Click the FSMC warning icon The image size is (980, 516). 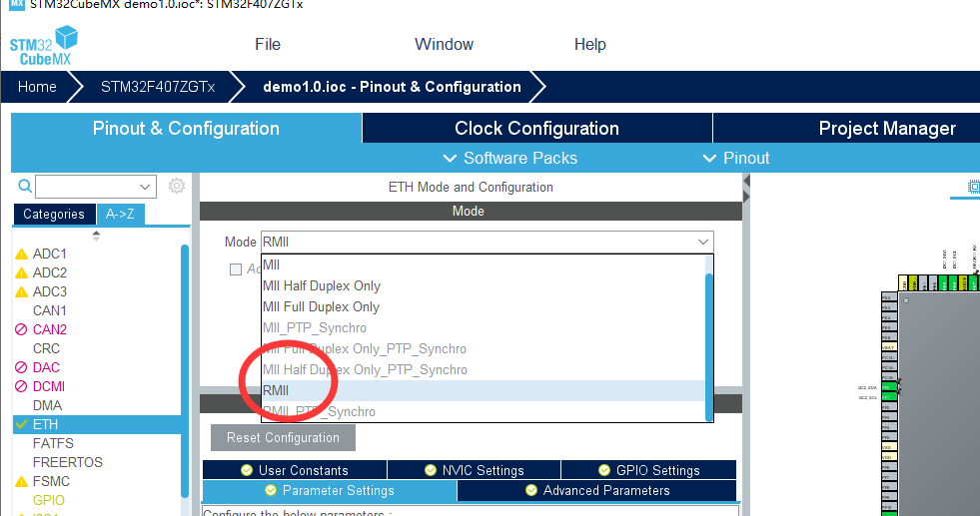coord(21,482)
